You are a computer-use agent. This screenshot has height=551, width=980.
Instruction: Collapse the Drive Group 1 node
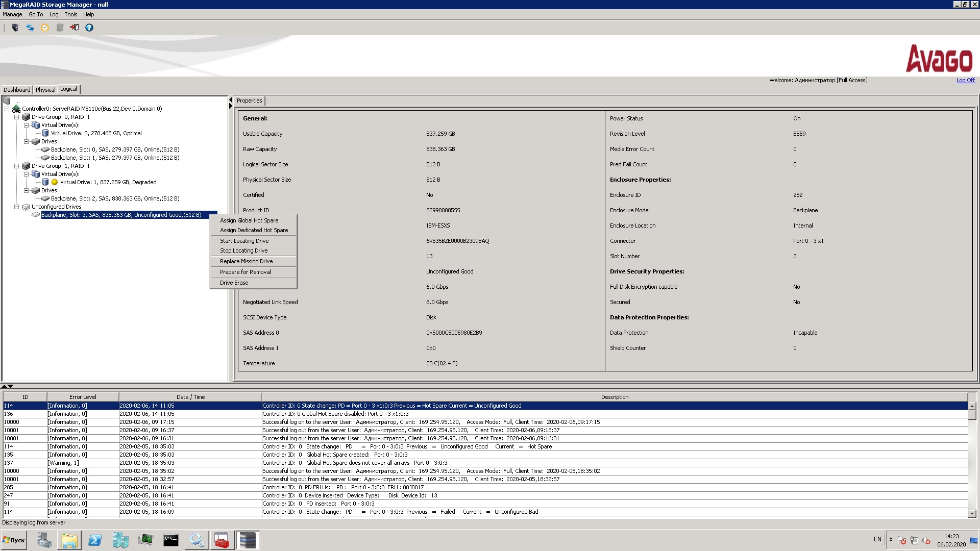pos(16,166)
